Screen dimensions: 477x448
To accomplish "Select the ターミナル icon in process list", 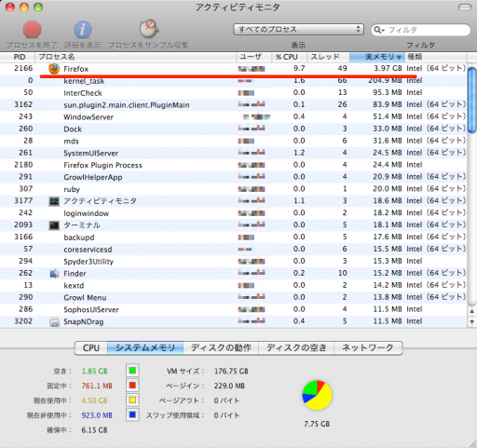I will coord(54,225).
